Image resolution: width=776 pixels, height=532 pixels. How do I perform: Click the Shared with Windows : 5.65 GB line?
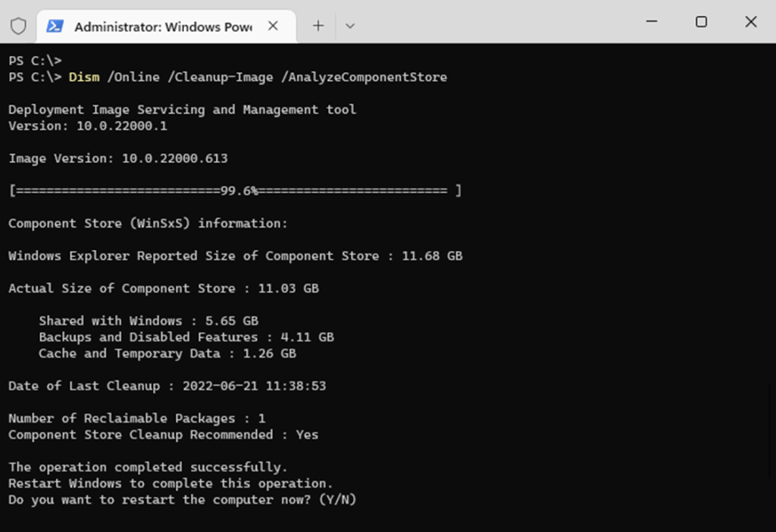click(149, 321)
